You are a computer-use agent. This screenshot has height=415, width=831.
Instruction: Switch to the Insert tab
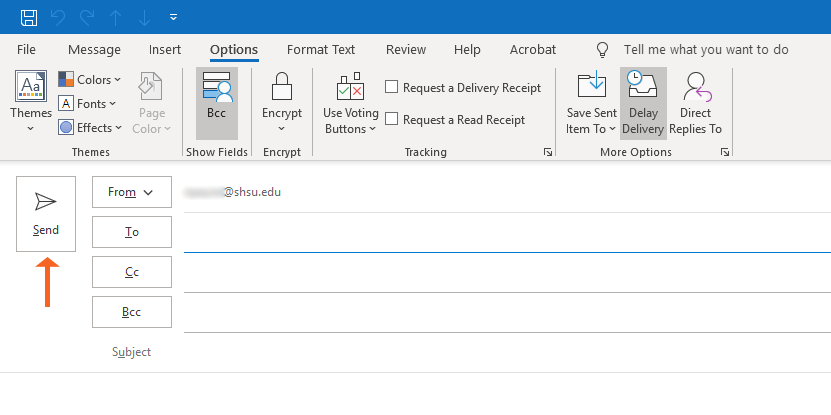point(165,50)
